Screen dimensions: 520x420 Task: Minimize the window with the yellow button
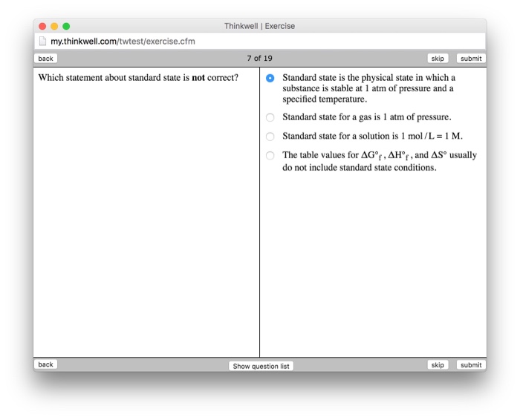[54, 26]
